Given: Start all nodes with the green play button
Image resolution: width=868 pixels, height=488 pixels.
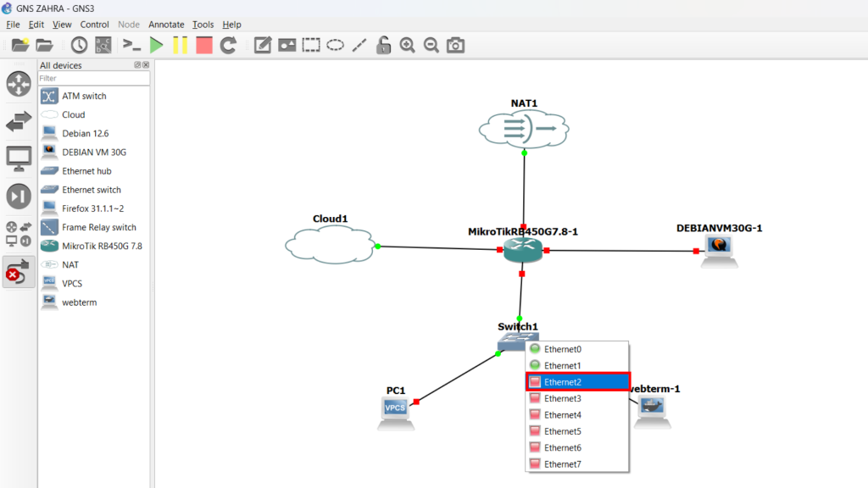Looking at the screenshot, I should click(156, 46).
